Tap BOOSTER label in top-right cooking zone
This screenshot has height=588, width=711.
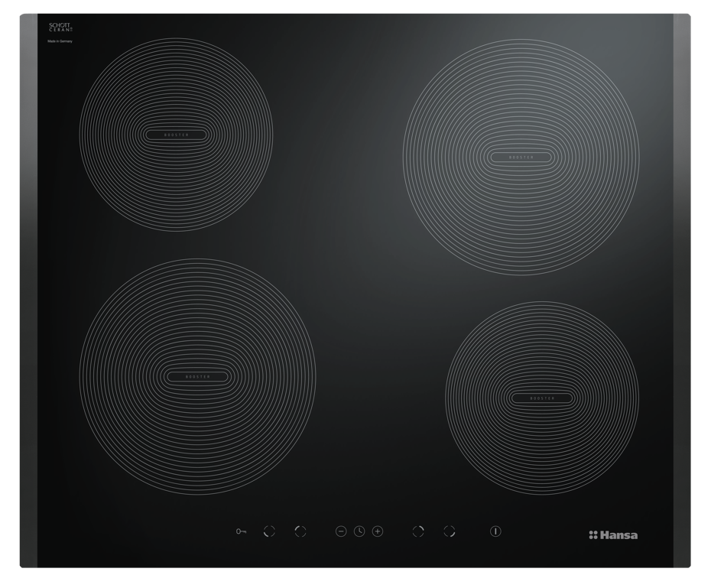click(x=521, y=158)
